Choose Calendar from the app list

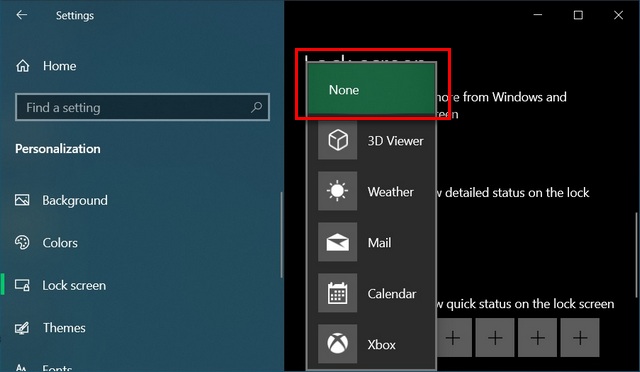click(x=372, y=293)
